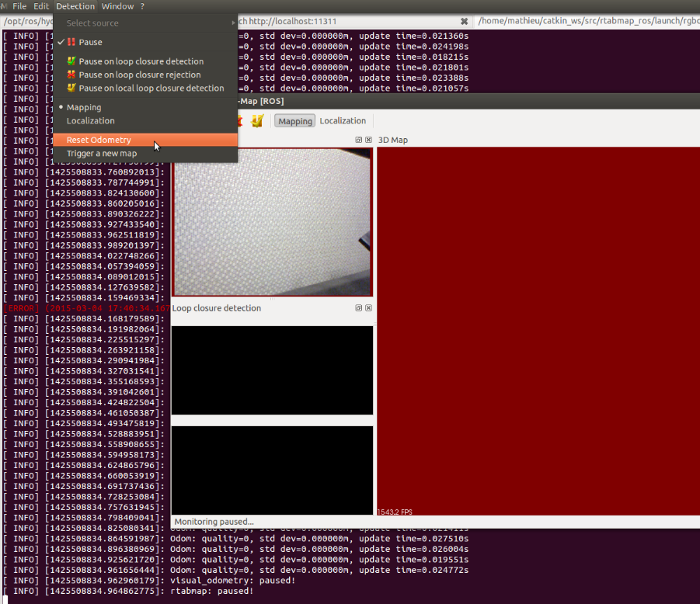Click the yellow local loop closure icon

[x=71, y=88]
